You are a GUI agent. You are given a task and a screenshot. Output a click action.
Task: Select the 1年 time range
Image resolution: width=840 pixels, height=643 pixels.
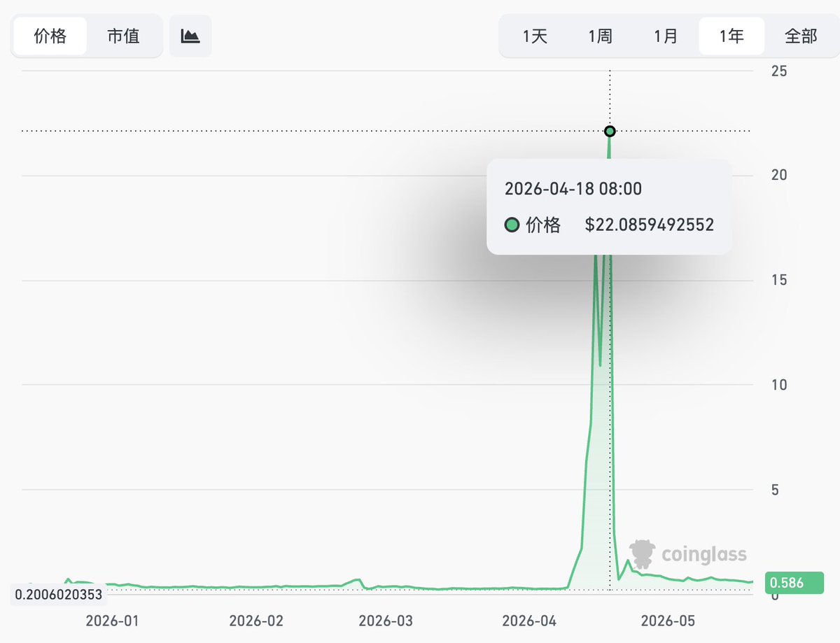pyautogui.click(x=731, y=36)
